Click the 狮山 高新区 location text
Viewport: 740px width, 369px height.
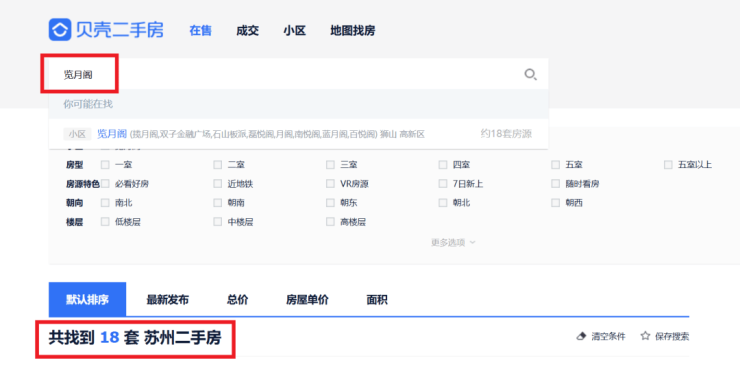tap(402, 134)
